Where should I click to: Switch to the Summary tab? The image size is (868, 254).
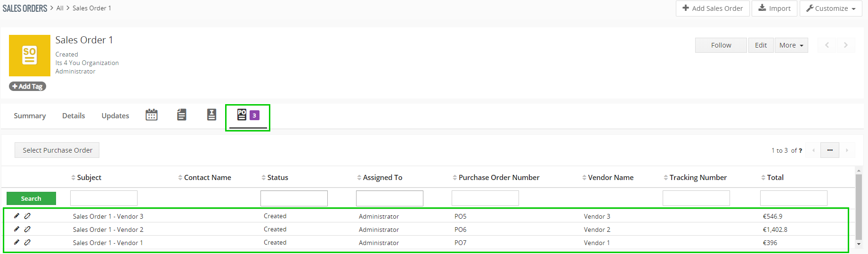[30, 116]
